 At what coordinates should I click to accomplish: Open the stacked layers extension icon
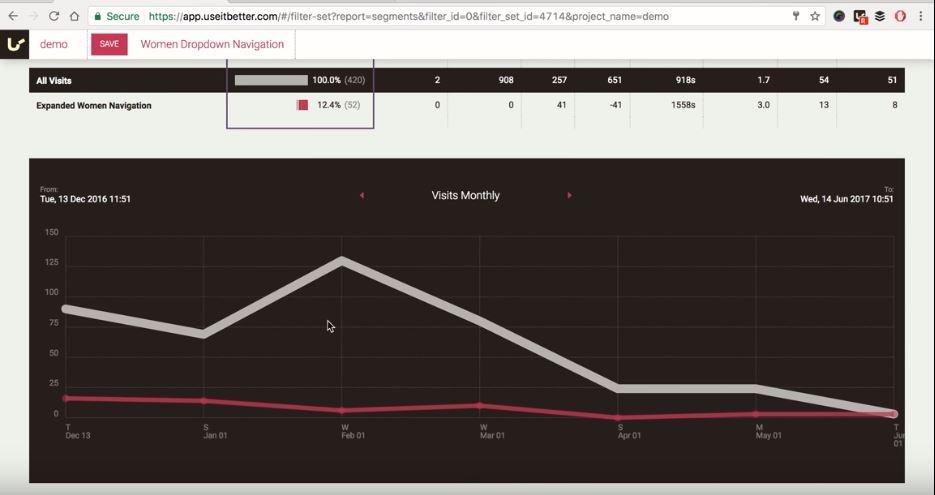click(x=880, y=17)
